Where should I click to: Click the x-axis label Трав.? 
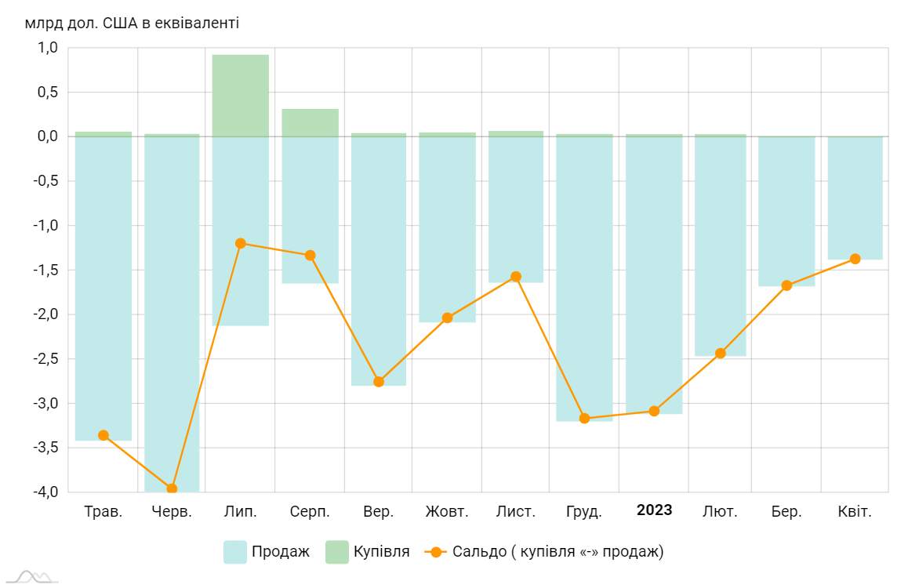[x=104, y=512]
